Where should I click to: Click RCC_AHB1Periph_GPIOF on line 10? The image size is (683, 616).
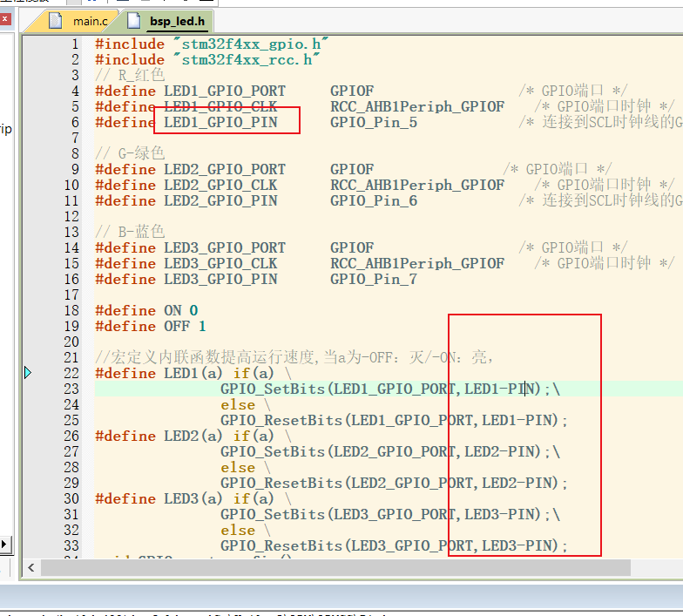coord(416,186)
